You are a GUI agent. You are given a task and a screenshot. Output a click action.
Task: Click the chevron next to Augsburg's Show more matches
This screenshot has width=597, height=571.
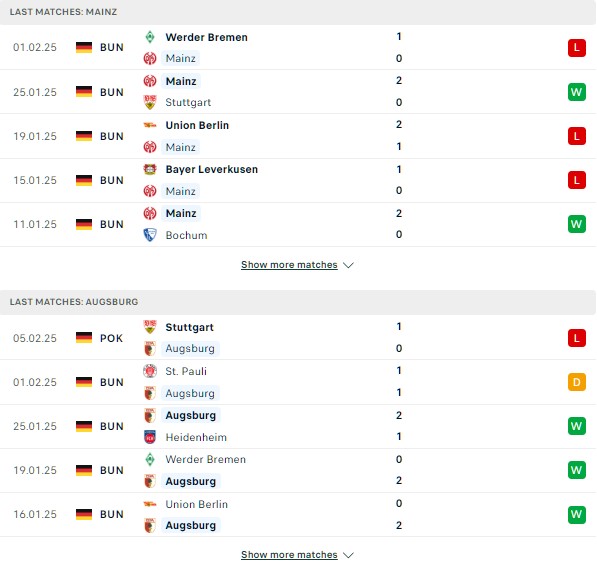pyautogui.click(x=348, y=555)
